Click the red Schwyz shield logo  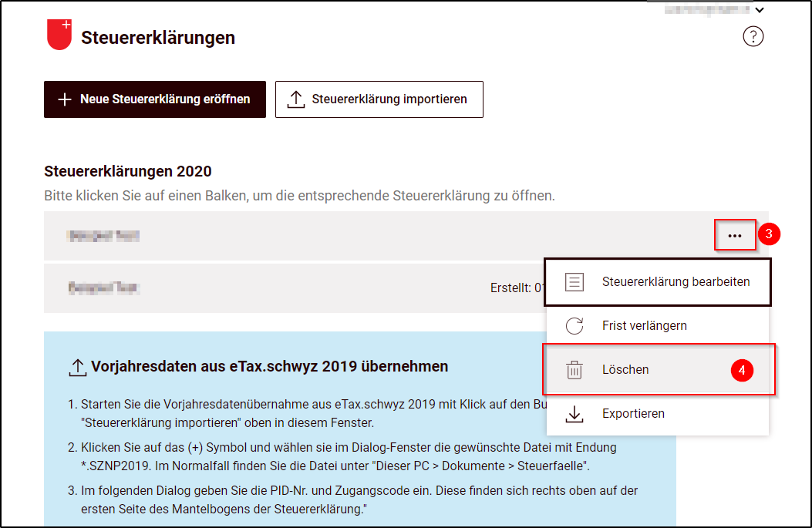[59, 35]
